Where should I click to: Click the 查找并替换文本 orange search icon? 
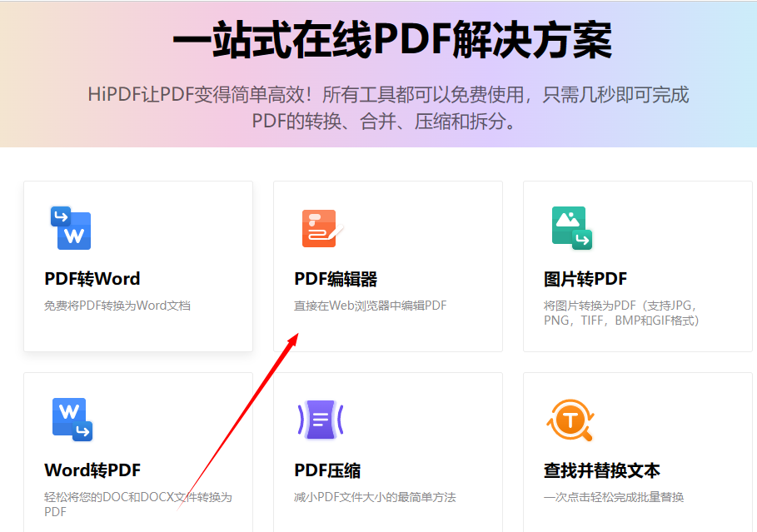[571, 420]
